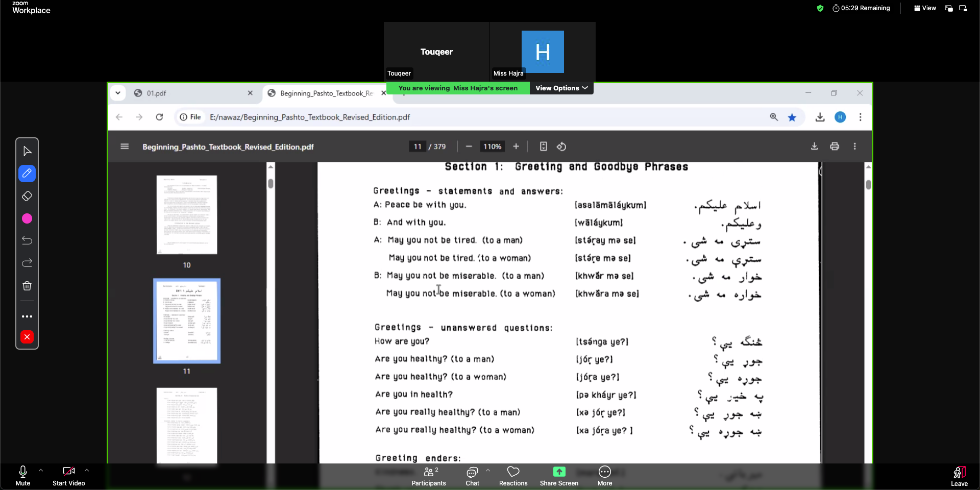Close the 01.pdf tab
Image resolution: width=980 pixels, height=490 pixels.
point(250,93)
